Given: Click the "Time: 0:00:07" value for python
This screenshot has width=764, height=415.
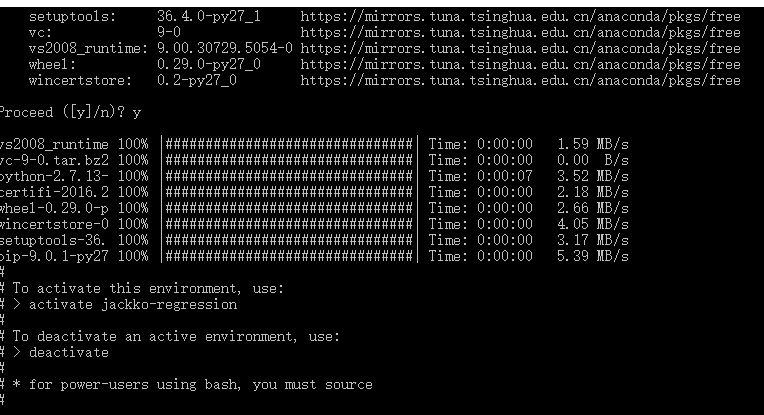Looking at the screenshot, I should pyautogui.click(x=481, y=176).
